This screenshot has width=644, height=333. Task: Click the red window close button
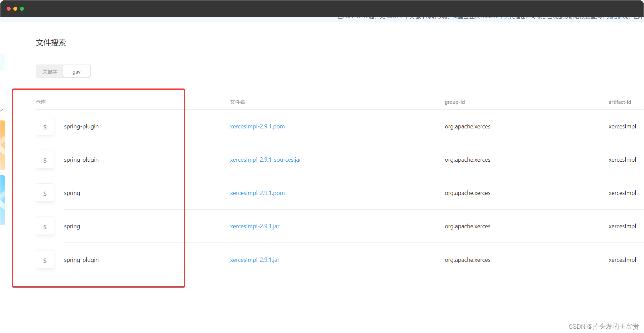(9, 9)
